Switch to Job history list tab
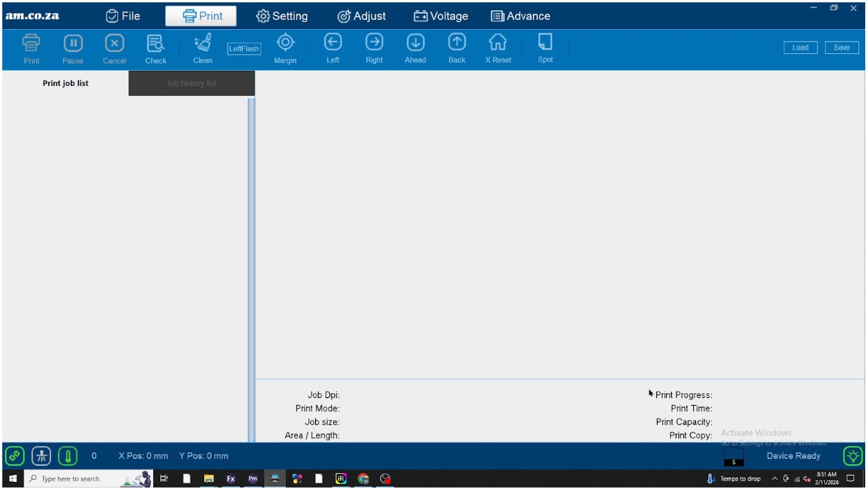 (x=192, y=83)
